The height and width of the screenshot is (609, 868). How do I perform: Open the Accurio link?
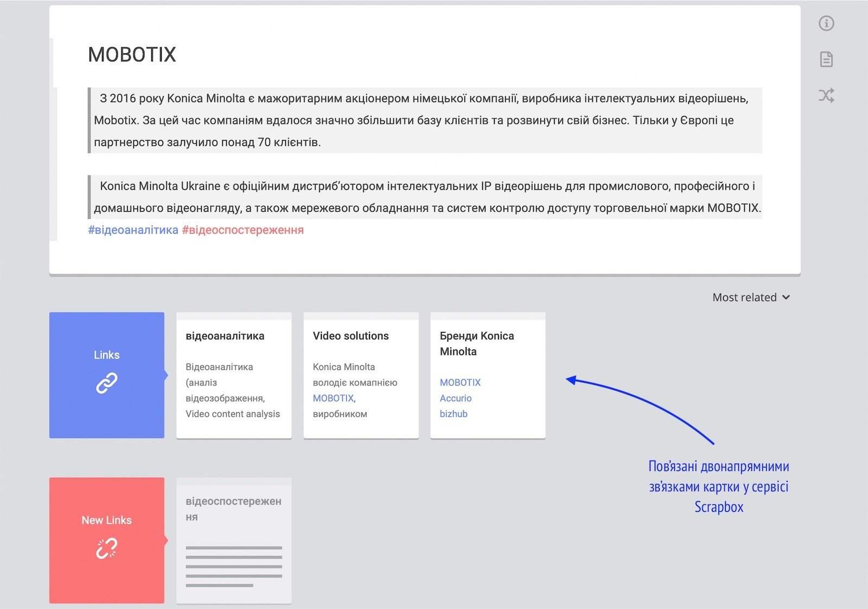(456, 398)
